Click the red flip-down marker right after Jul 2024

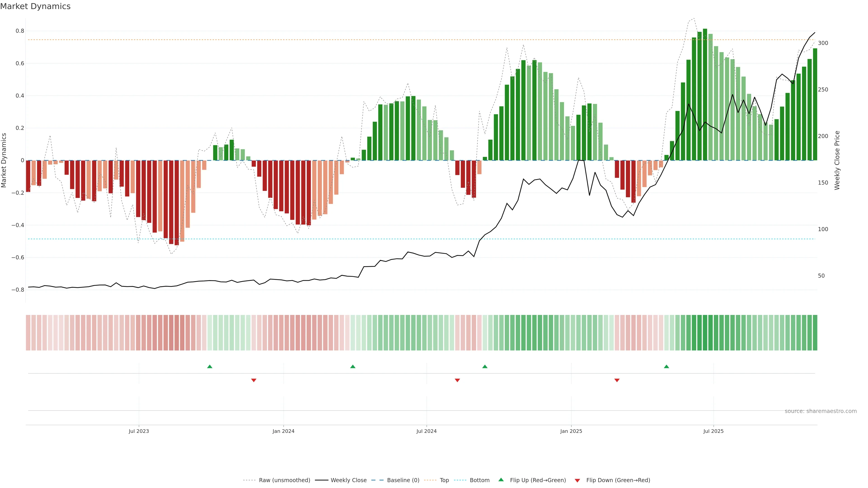(457, 380)
